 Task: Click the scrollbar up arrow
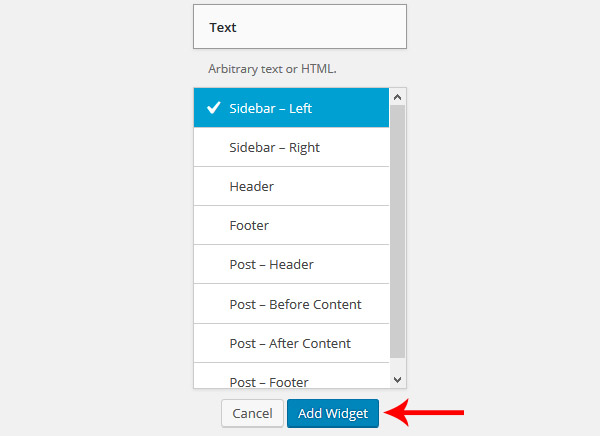point(398,97)
